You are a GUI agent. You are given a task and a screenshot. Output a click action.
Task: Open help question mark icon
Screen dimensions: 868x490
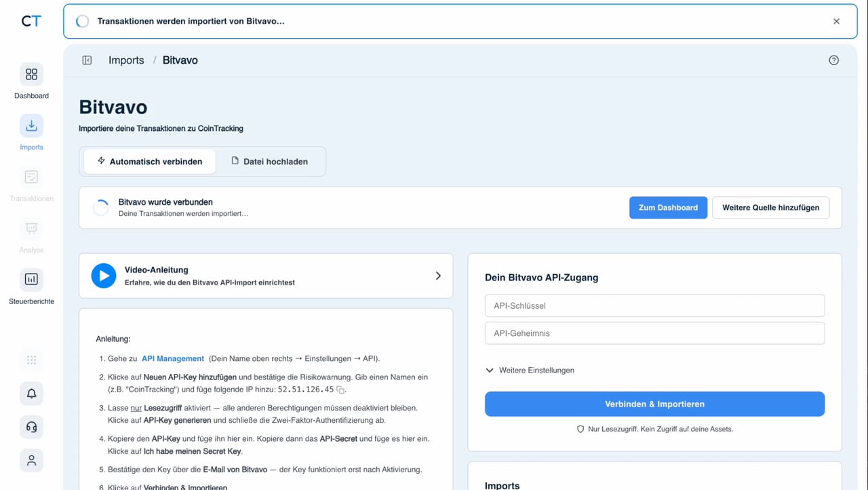[x=834, y=60]
